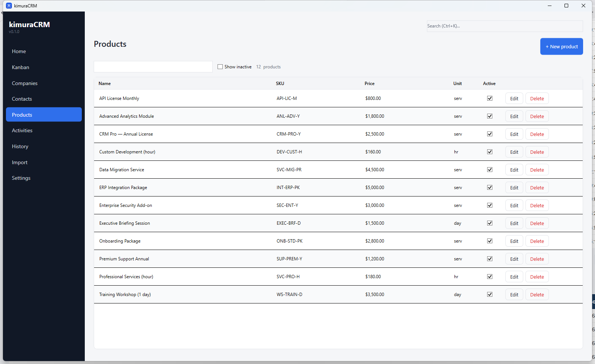The image size is (595, 364).
Task: Go to the Kanban view
Action: pyautogui.click(x=20, y=67)
